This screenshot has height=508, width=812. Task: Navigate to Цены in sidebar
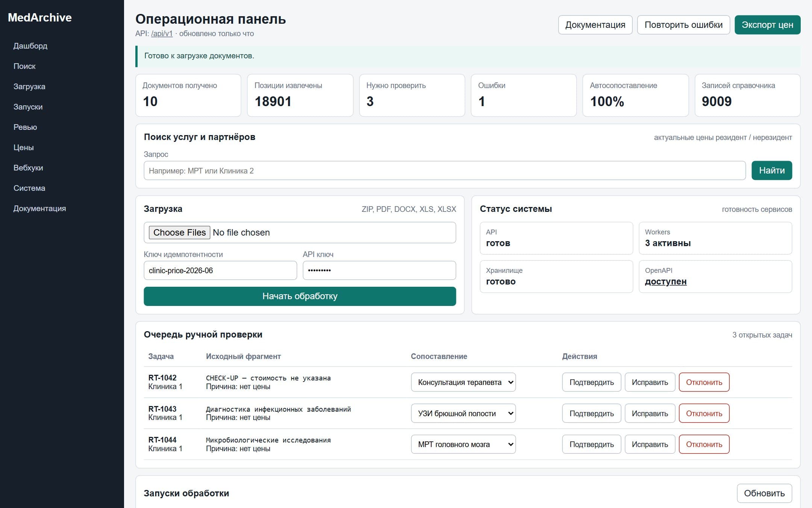[23, 148]
